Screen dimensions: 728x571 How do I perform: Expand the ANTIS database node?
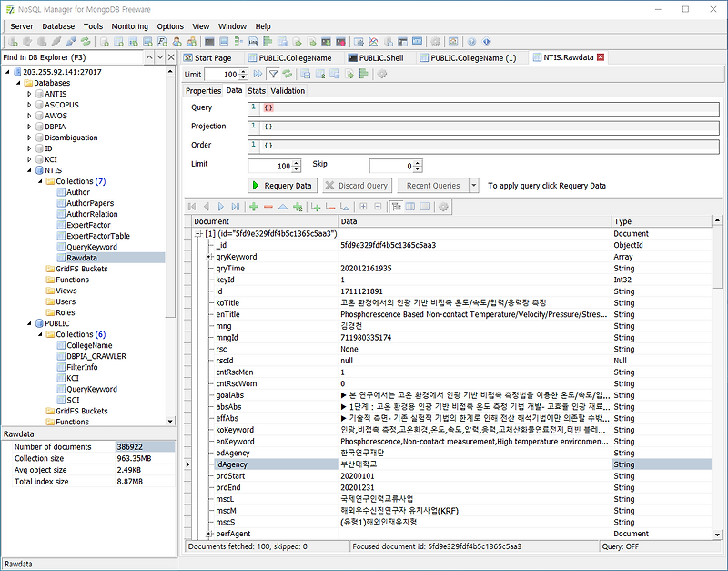point(28,93)
